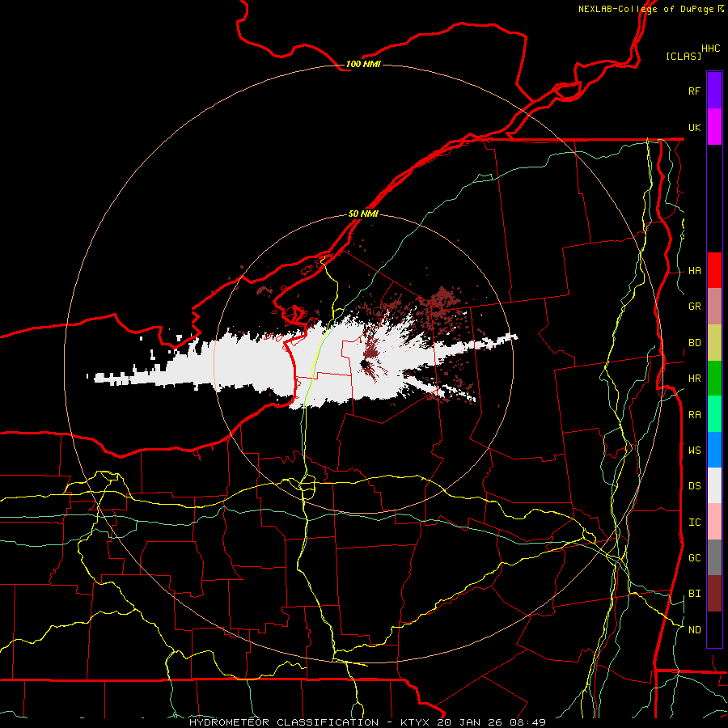Click the HHC product code label
This screenshot has height=728, width=728.
[711, 49]
